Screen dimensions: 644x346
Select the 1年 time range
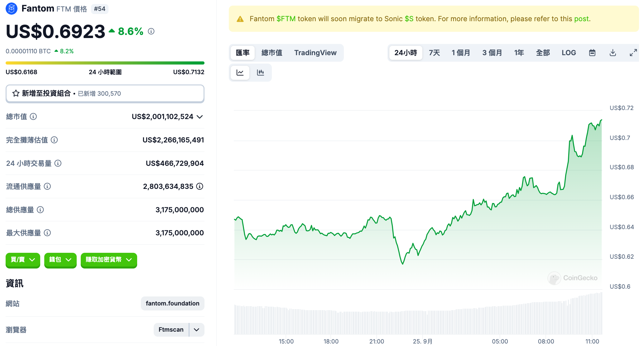tap(519, 53)
